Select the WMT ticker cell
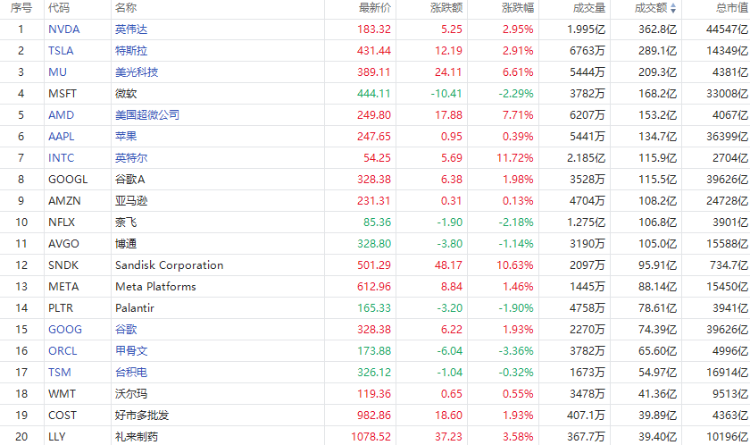This screenshot has width=750, height=445. point(62,394)
